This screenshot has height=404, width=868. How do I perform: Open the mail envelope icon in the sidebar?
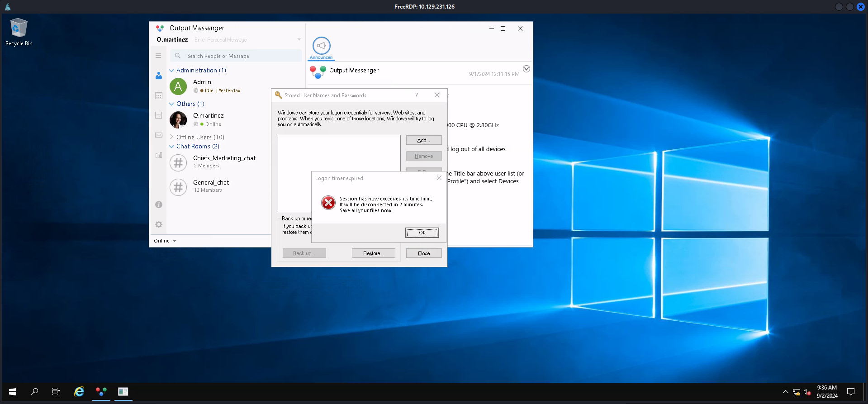pyautogui.click(x=159, y=135)
